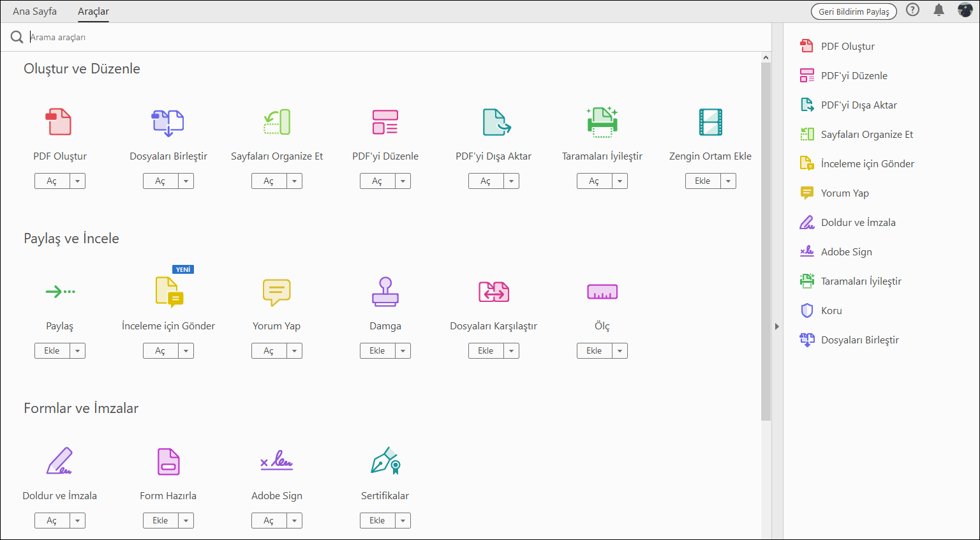The height and width of the screenshot is (540, 980).
Task: Click the scrollbar up arrow
Action: coord(766,57)
